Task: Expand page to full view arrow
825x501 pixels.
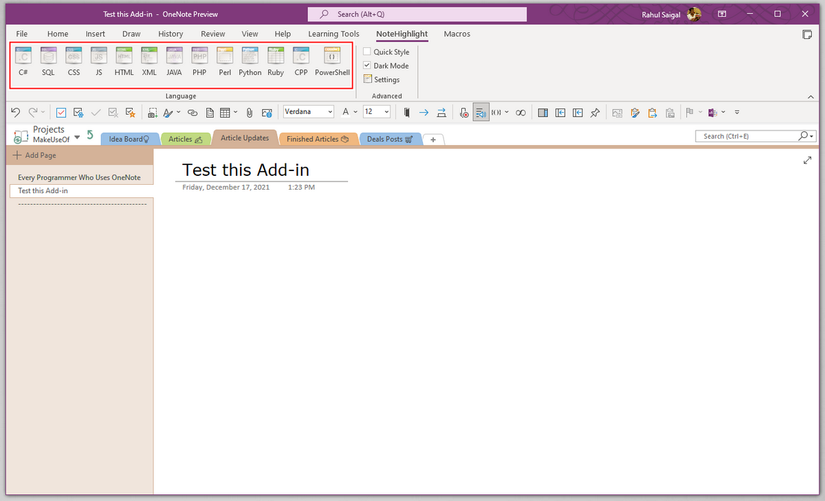Action: point(808,160)
